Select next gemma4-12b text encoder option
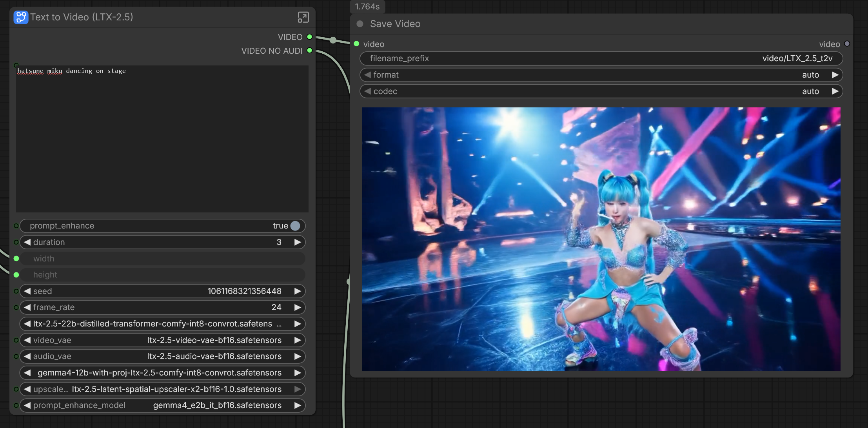The image size is (868, 428). click(x=298, y=373)
